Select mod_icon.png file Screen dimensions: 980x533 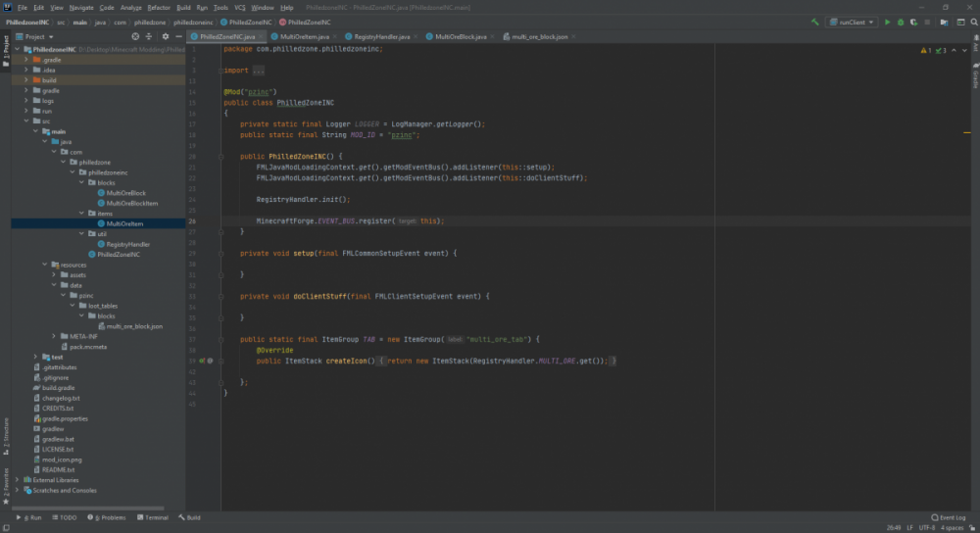coord(62,460)
